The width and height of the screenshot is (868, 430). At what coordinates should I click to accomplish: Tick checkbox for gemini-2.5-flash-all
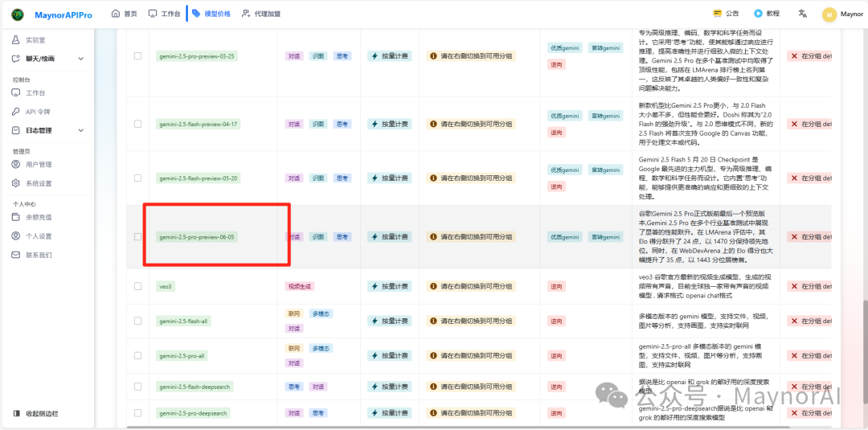coord(138,321)
